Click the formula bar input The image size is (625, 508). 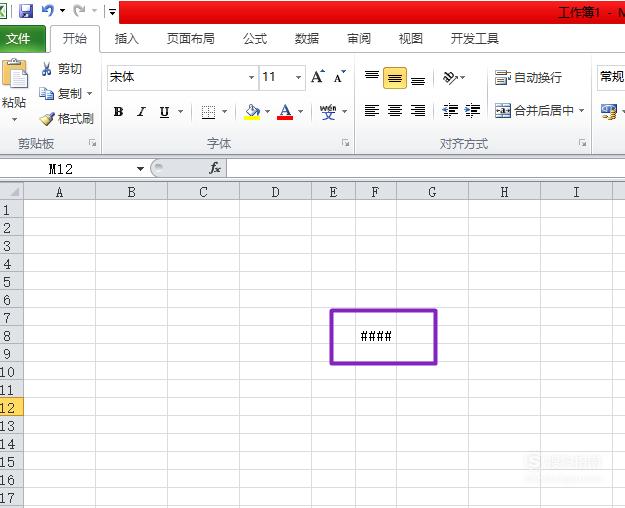click(426, 168)
